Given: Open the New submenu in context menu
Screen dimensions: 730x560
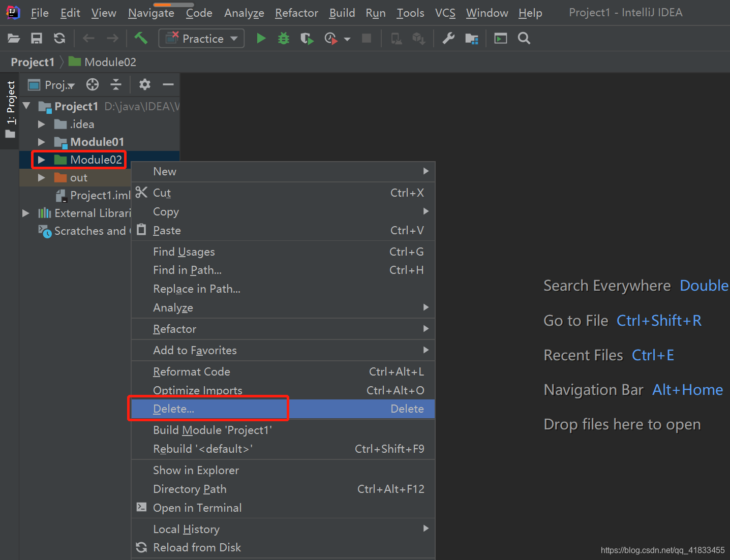Looking at the screenshot, I should tap(283, 171).
